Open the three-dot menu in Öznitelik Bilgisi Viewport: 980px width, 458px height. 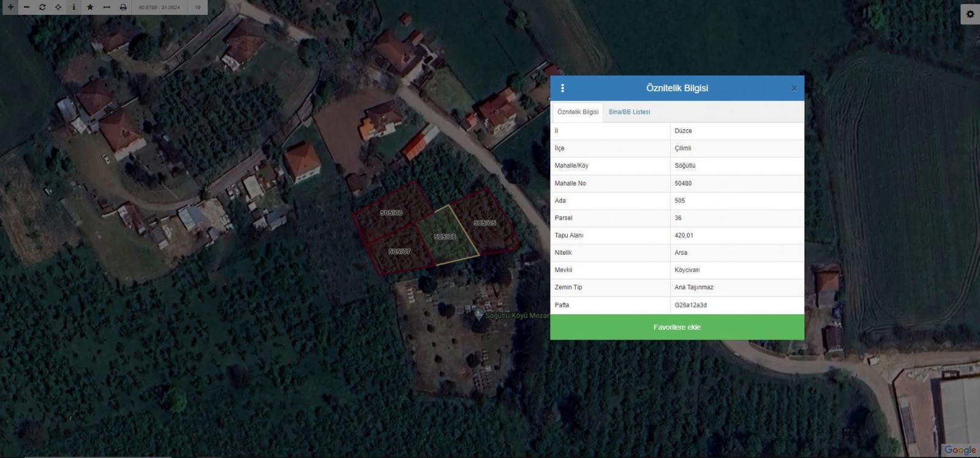(562, 88)
